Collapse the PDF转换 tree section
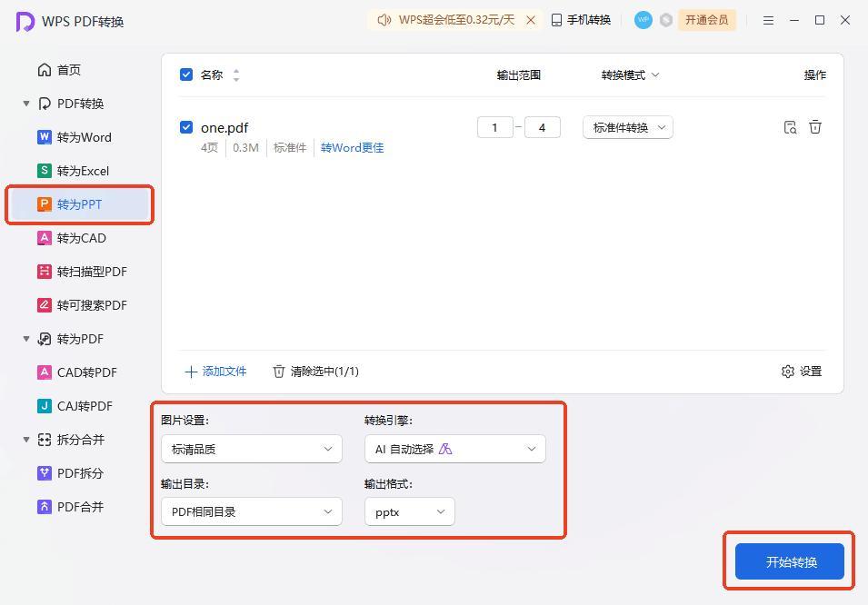This screenshot has width=868, height=605. (x=26, y=104)
